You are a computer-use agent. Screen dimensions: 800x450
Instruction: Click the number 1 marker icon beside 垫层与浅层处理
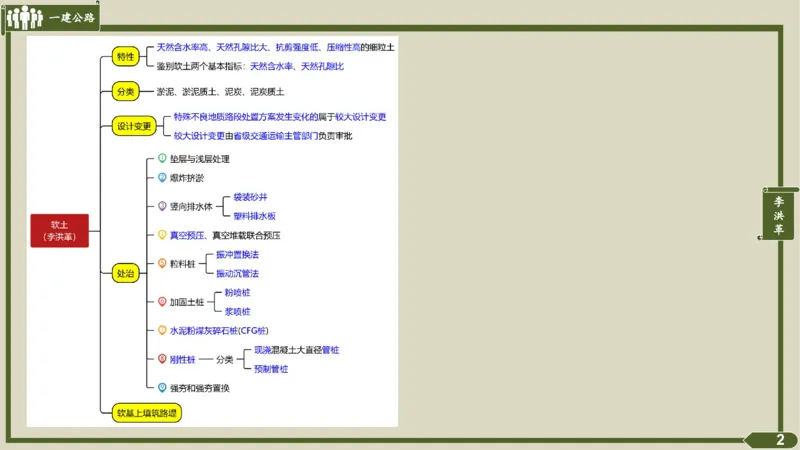(162, 158)
